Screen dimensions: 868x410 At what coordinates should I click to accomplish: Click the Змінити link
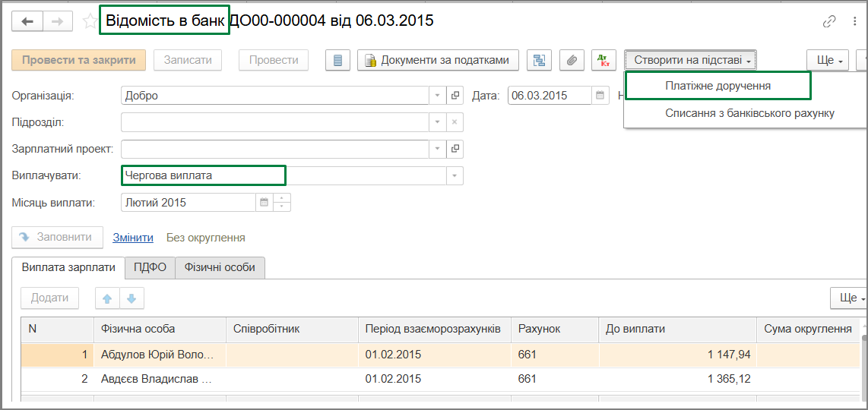(x=133, y=238)
